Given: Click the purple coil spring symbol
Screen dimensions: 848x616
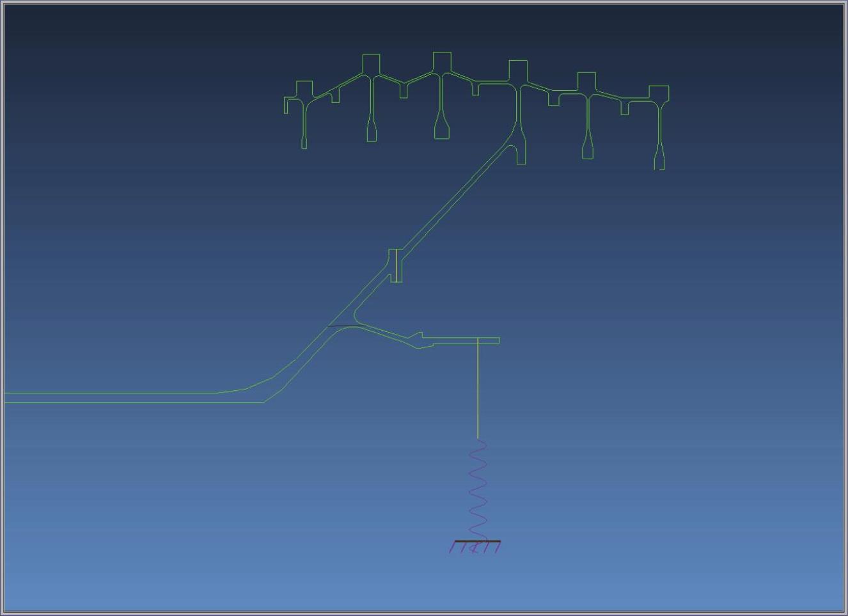Looking at the screenshot, I should [478, 489].
